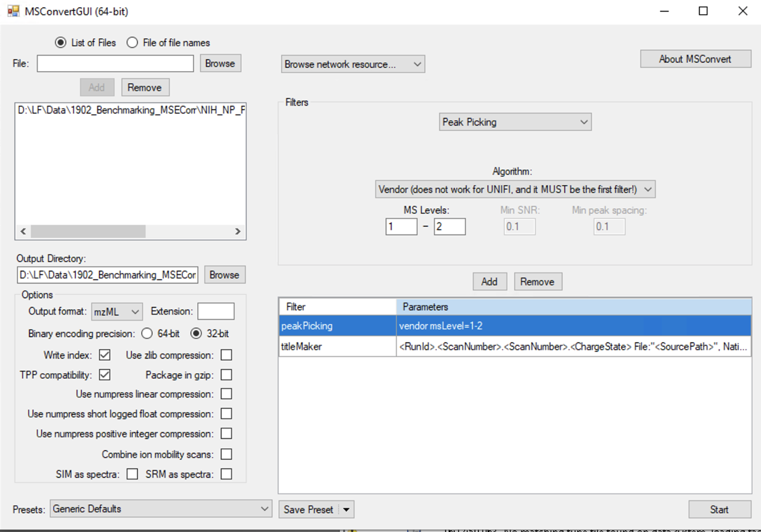
Task: Select the File of file names radio button
Action: 132,43
